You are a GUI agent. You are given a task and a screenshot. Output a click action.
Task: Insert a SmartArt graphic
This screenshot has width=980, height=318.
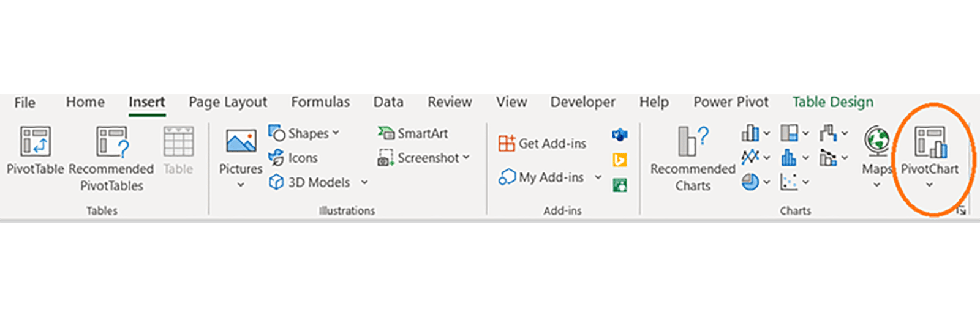(x=413, y=133)
